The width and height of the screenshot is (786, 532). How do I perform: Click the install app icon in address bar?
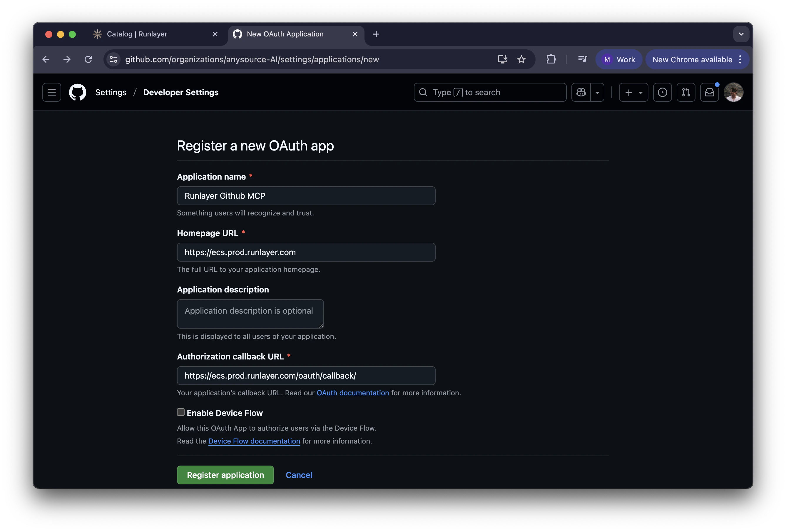[502, 60]
